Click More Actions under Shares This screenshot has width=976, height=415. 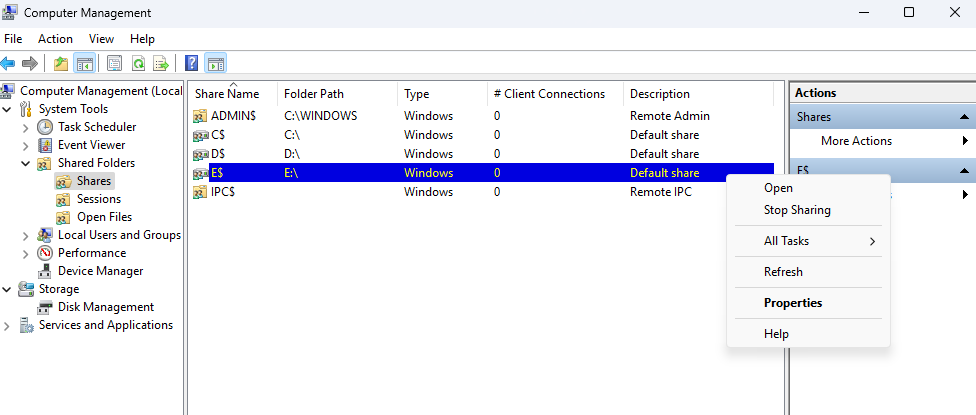tap(856, 141)
